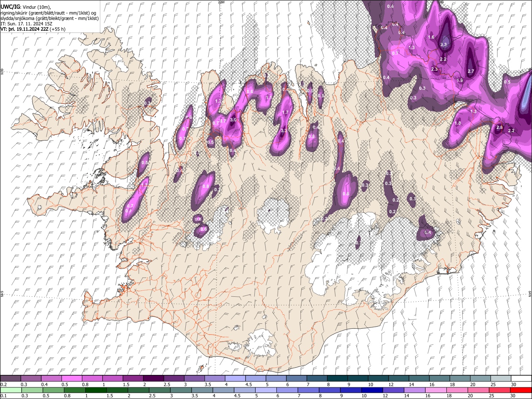Select the darkest green 1 swatch, lower legend row
This screenshot has width=532, height=399.
point(96,390)
